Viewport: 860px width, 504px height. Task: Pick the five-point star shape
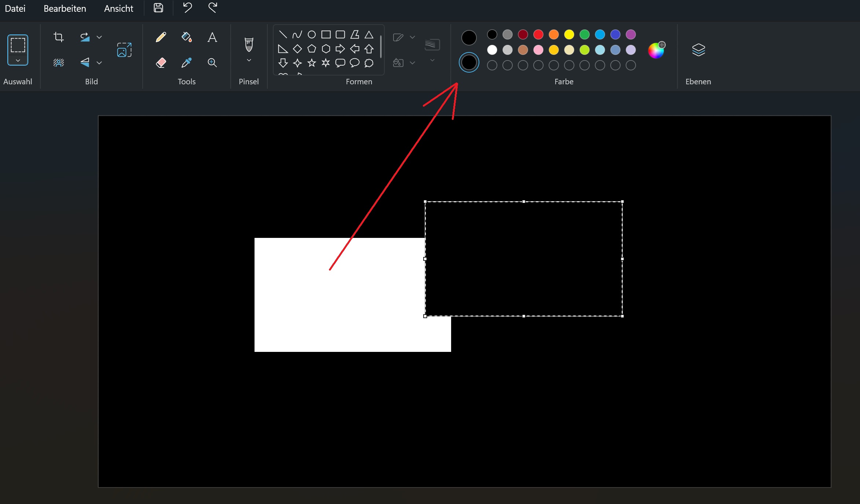pyautogui.click(x=311, y=63)
